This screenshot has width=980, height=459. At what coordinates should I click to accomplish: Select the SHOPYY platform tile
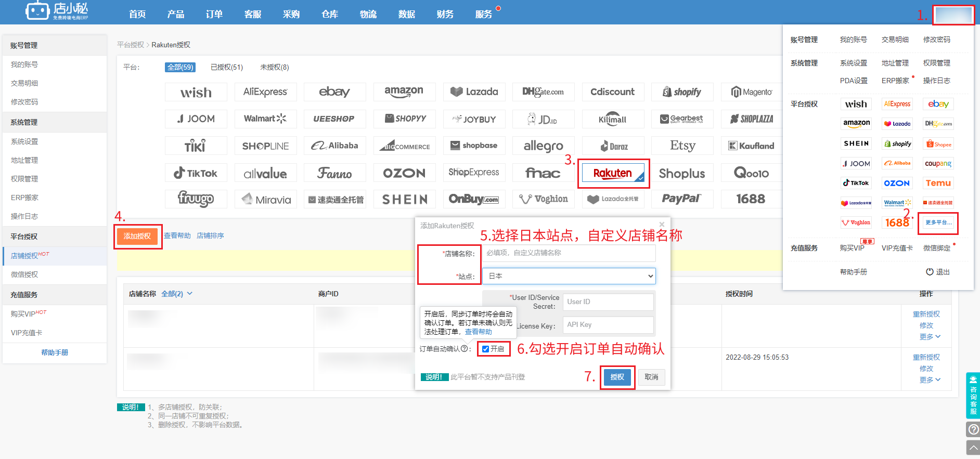pyautogui.click(x=404, y=119)
